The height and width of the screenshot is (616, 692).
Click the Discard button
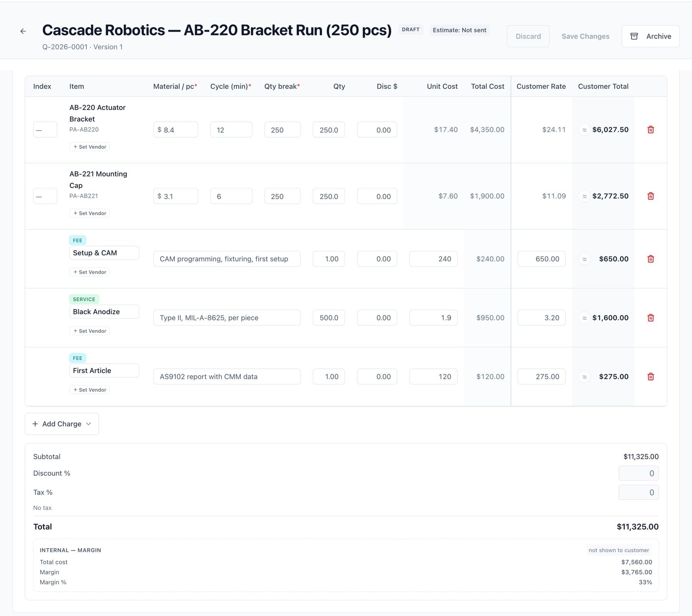point(528,36)
